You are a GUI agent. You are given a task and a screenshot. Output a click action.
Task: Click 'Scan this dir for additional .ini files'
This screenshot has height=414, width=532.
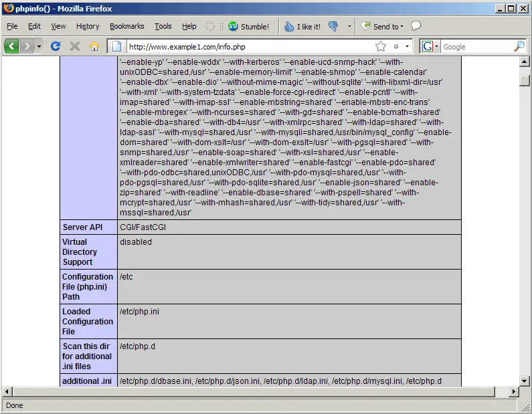coord(88,356)
